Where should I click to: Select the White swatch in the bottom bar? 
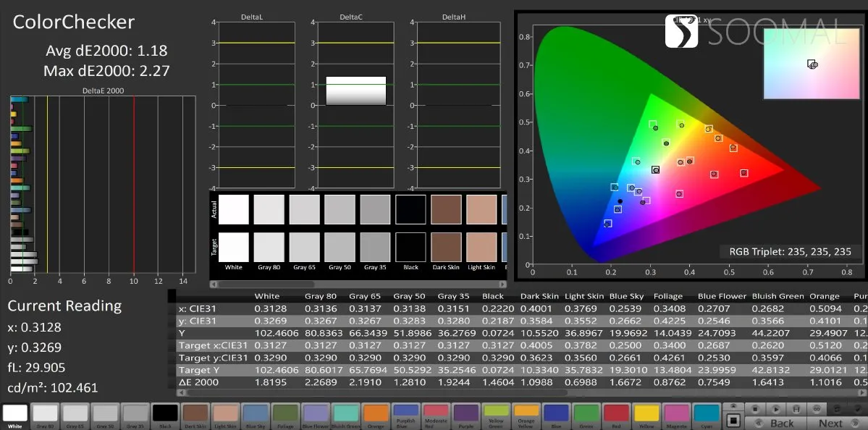15,416
